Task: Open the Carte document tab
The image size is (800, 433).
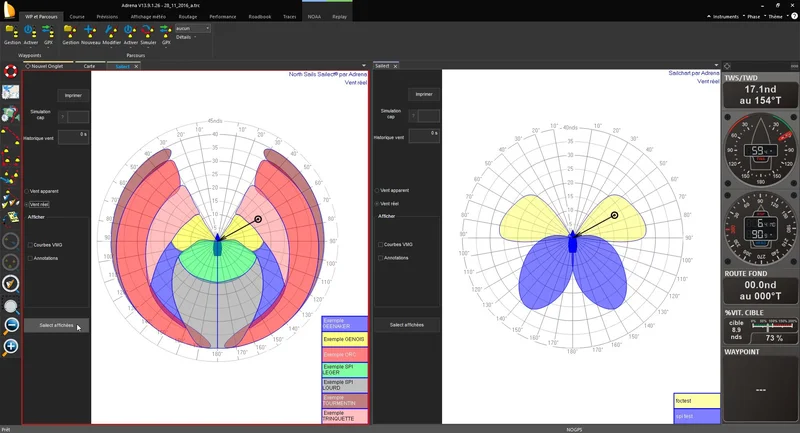Action: click(x=89, y=66)
